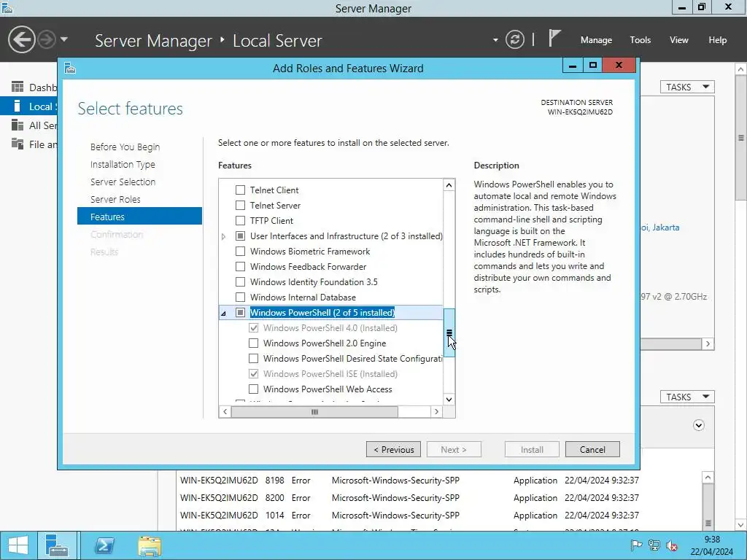Select the All Servers icon in sidebar
The width and height of the screenshot is (747, 560).
[x=18, y=125]
